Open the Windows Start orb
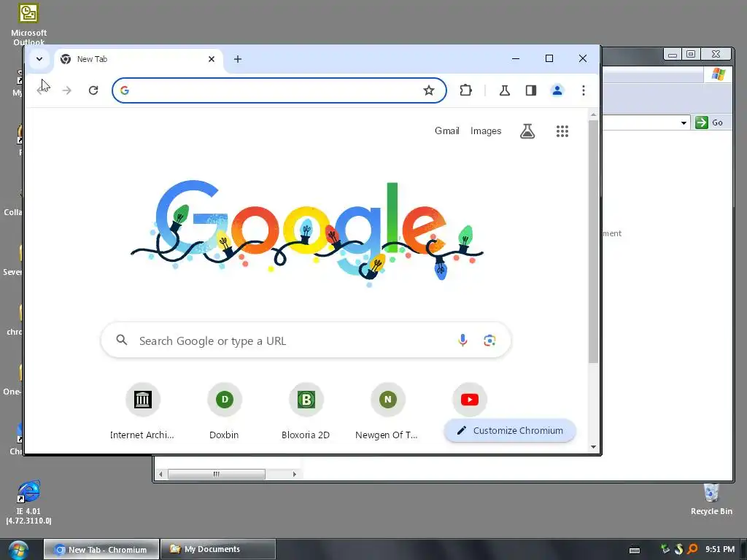The width and height of the screenshot is (747, 560). [x=18, y=550]
